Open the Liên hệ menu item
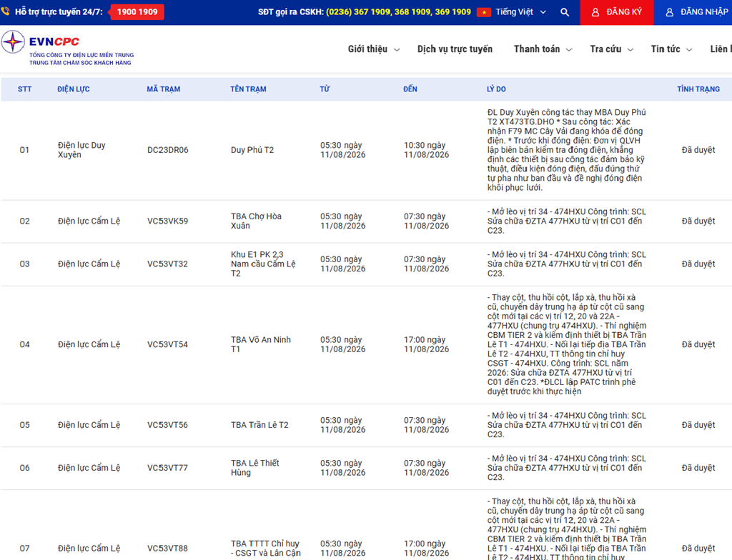 (x=721, y=49)
